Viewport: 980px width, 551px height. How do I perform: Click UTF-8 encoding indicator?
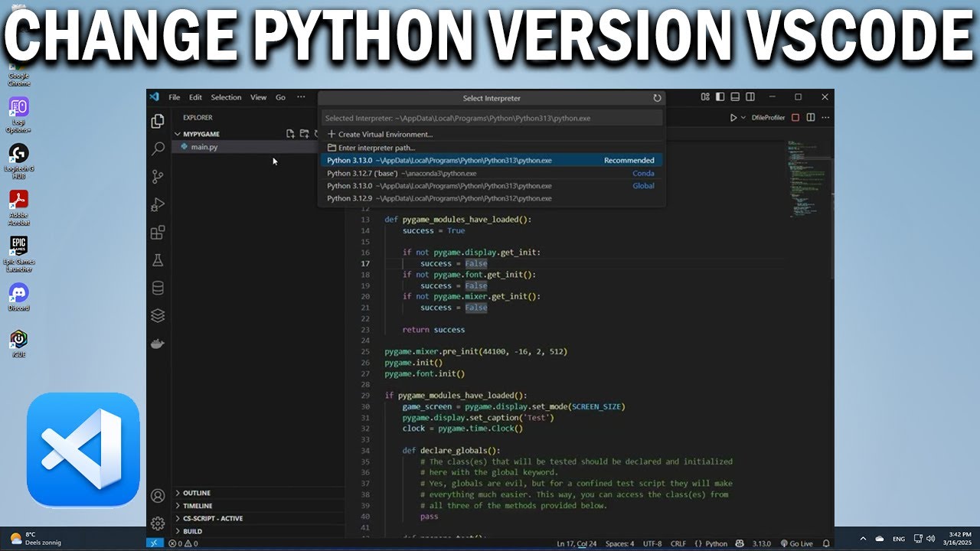pyautogui.click(x=652, y=543)
